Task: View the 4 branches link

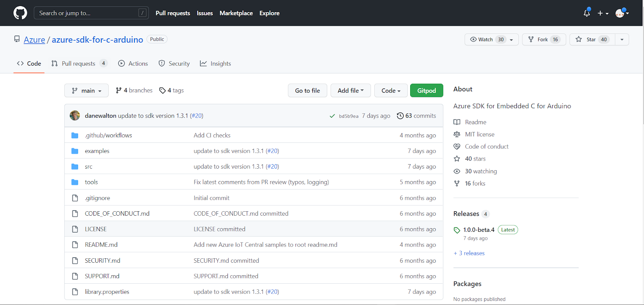Action: [x=134, y=91]
